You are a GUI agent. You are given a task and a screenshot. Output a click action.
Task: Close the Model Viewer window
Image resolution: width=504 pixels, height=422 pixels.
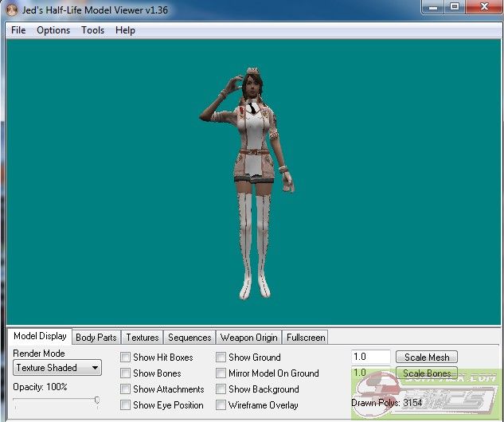[x=484, y=7]
